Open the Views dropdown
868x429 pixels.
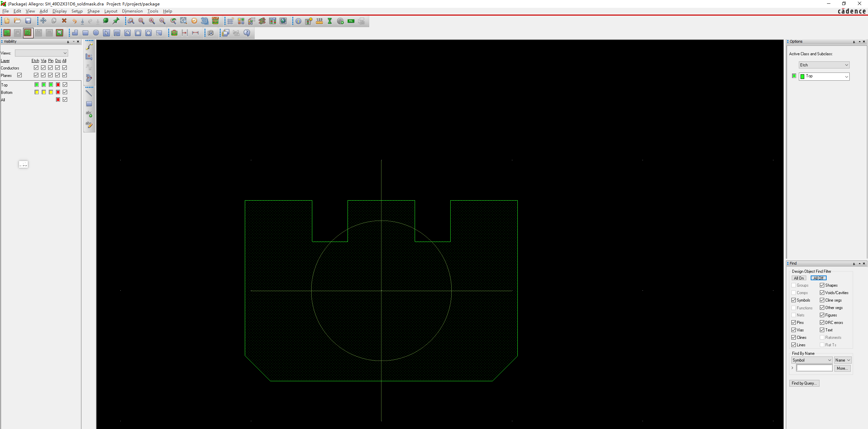tap(41, 53)
